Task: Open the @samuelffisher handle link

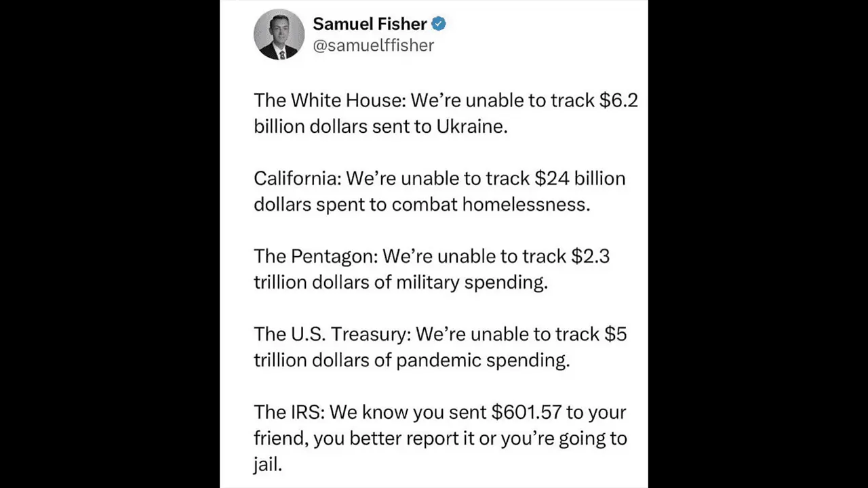Action: 373,45
